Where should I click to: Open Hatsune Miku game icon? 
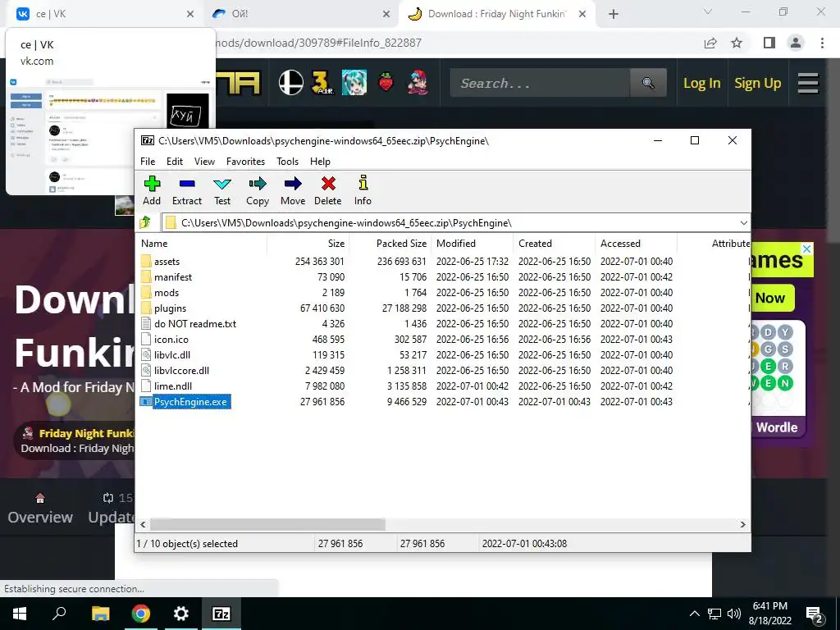(x=354, y=83)
